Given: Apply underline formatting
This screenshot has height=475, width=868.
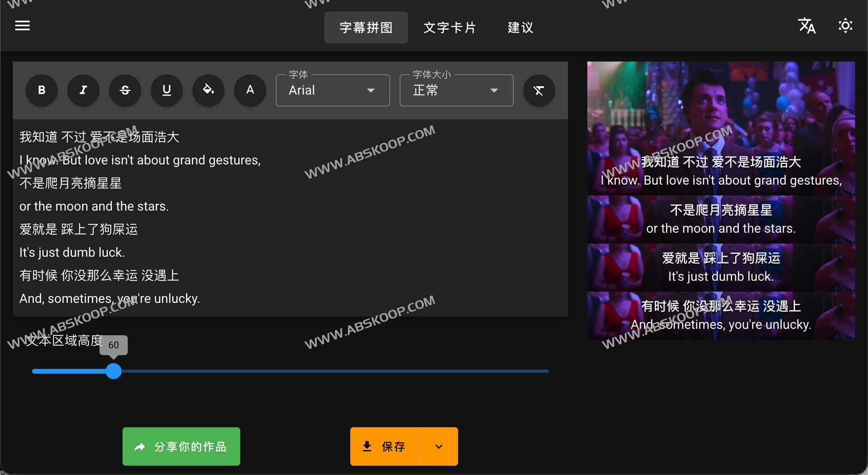Looking at the screenshot, I should click(x=166, y=90).
